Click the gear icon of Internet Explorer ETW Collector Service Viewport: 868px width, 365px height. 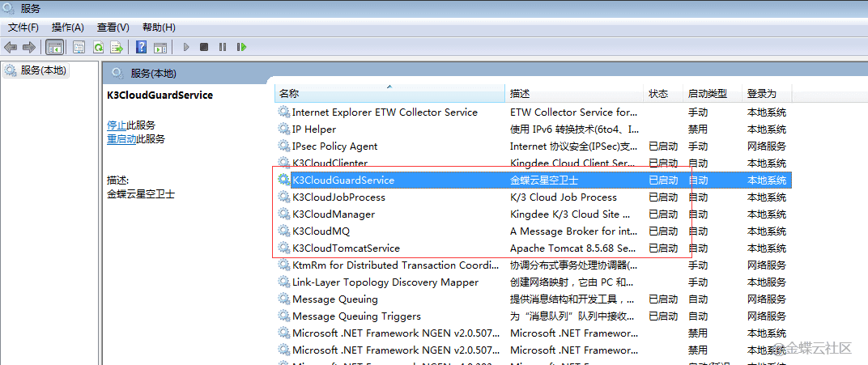[283, 112]
